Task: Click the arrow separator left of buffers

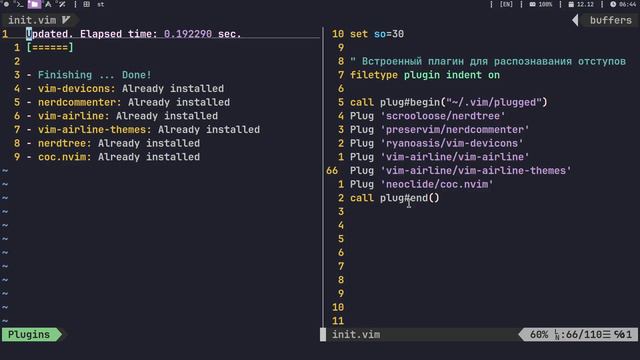Action: coord(575,20)
